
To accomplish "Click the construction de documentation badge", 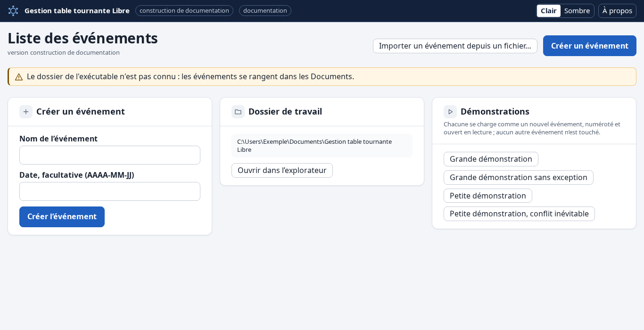I will click(184, 11).
